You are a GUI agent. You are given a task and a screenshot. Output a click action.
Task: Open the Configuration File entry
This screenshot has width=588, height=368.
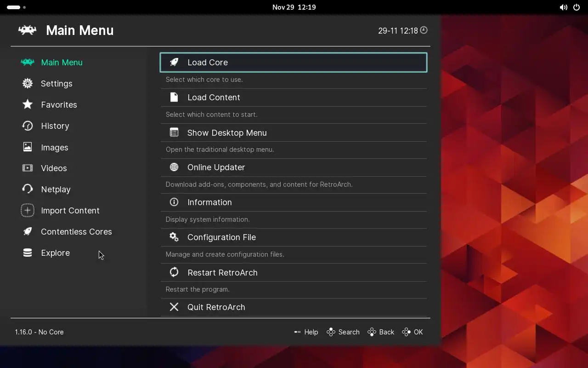[x=294, y=237]
